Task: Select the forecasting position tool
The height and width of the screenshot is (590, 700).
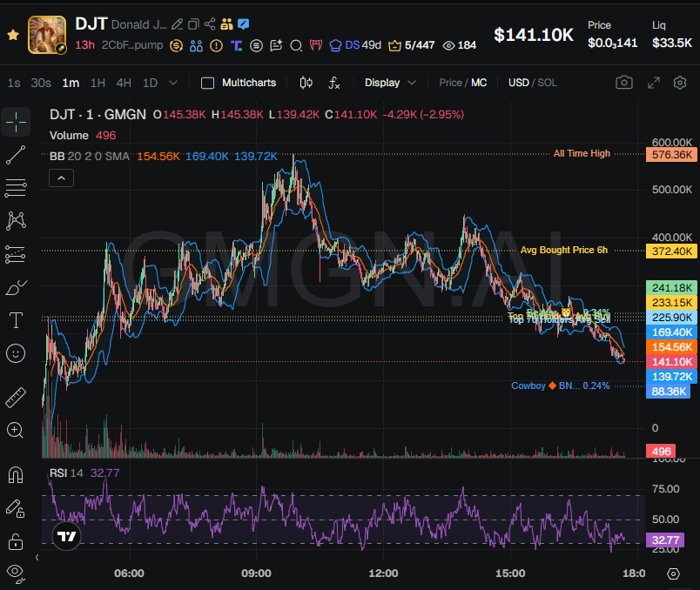Action: click(16, 254)
